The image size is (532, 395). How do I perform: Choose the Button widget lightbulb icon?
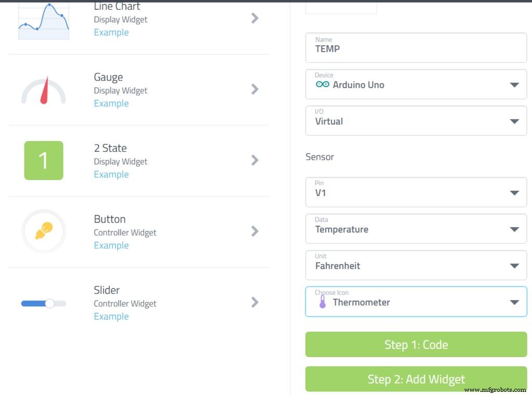click(x=44, y=231)
